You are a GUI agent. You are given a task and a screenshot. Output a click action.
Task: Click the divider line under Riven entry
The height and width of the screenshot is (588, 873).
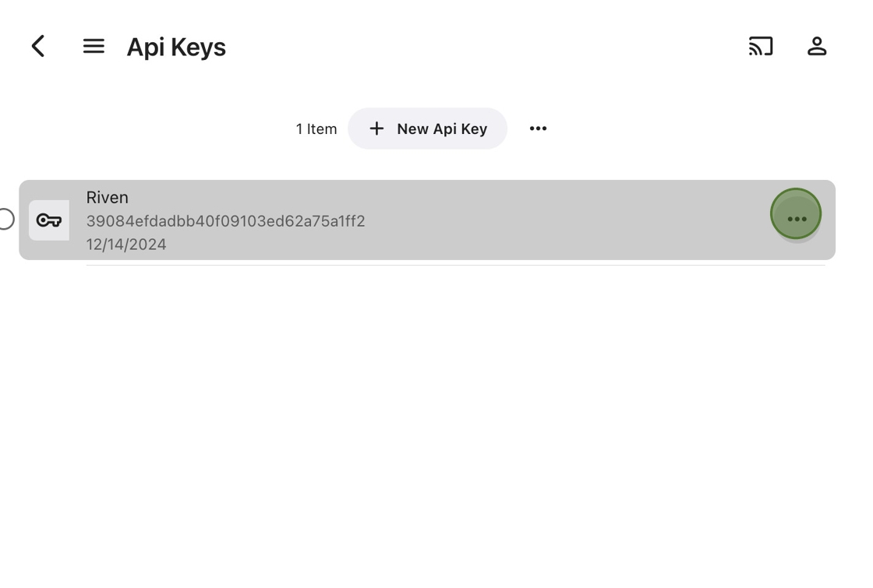point(455,265)
